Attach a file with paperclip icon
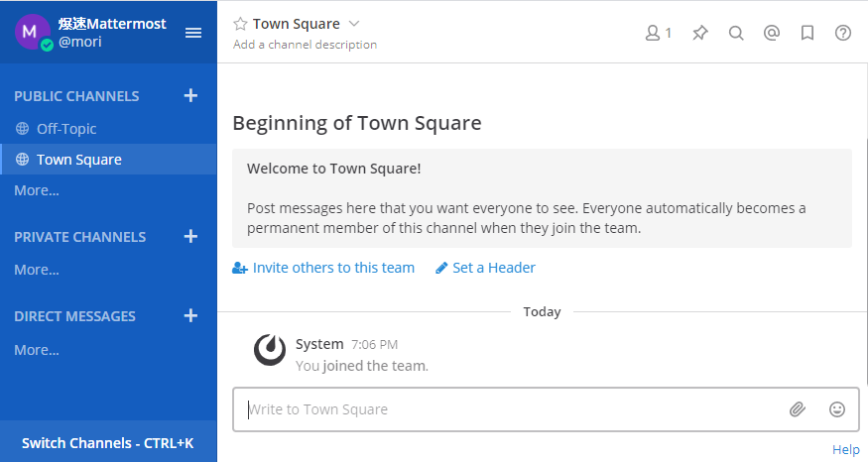The width and height of the screenshot is (868, 462). coord(798,409)
